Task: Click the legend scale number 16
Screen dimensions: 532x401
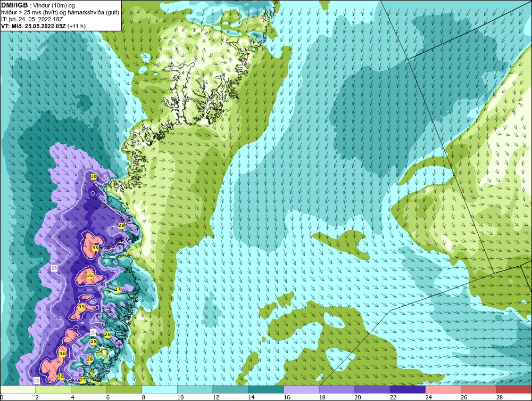Action: pos(287,397)
